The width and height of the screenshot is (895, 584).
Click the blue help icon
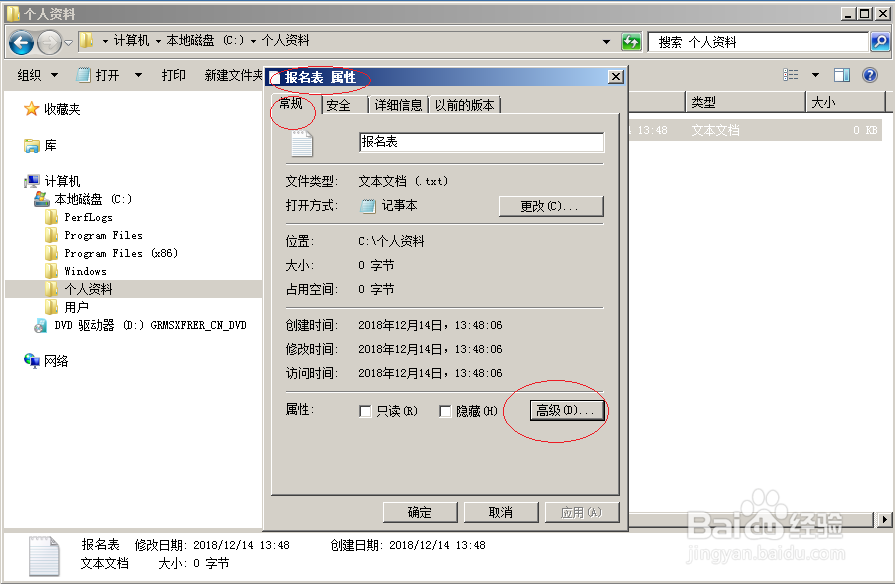click(870, 75)
